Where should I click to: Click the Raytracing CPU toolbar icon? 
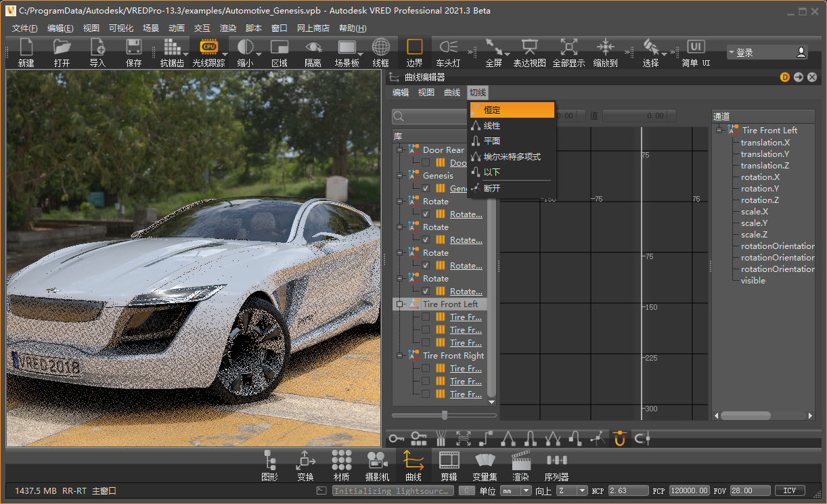[x=208, y=47]
